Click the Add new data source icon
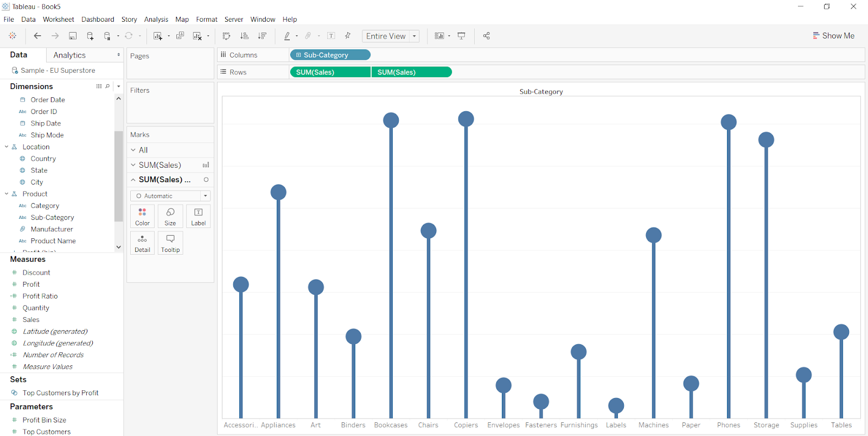868x436 pixels. (90, 36)
